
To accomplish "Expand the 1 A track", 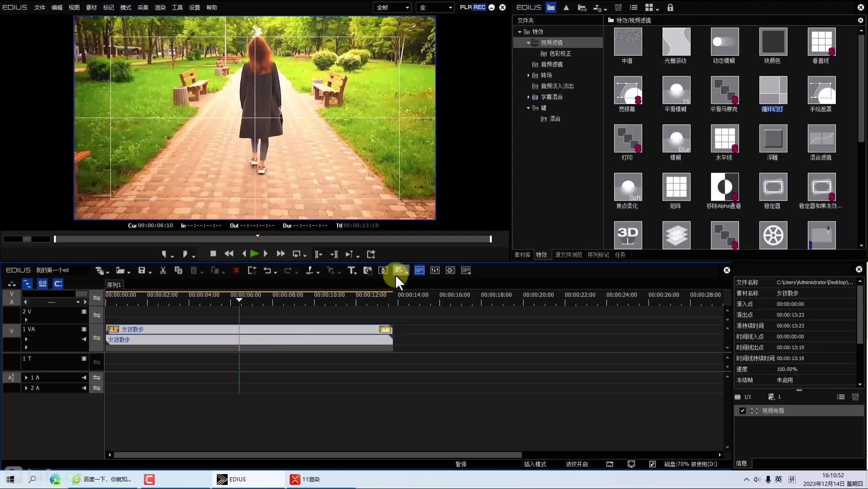I will click(26, 377).
